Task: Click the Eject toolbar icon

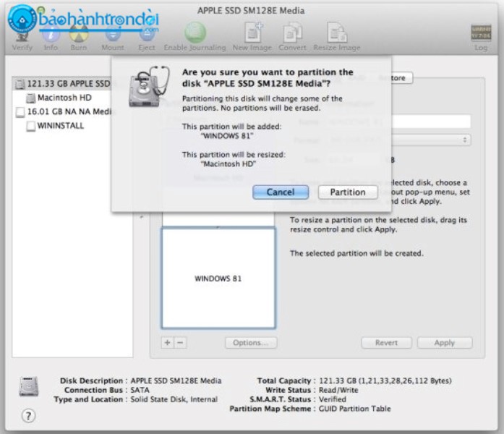Action: coord(147,35)
